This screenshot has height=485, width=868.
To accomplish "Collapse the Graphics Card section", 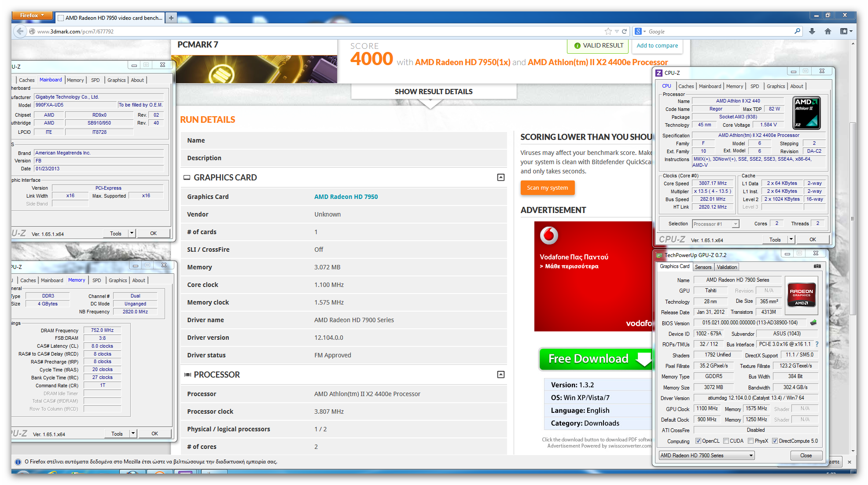I will [x=501, y=177].
